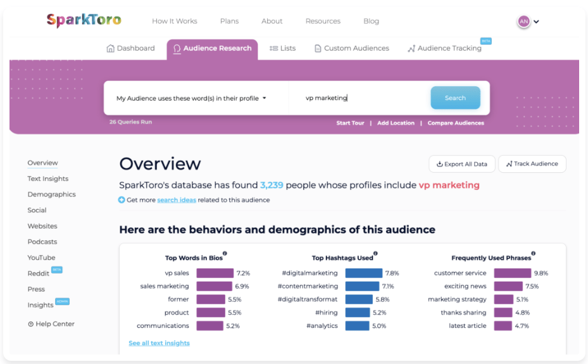Image resolution: width=588 pixels, height=364 pixels.
Task: Click the vp marketing search field
Action: point(360,98)
